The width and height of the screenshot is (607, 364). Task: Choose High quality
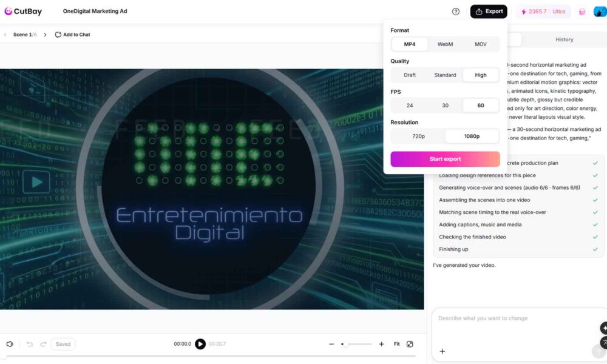click(x=481, y=75)
